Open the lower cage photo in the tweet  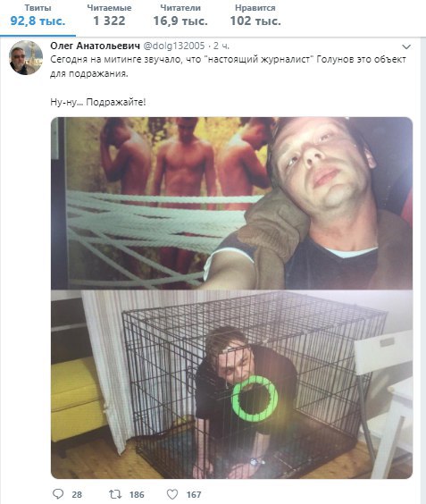(231, 384)
